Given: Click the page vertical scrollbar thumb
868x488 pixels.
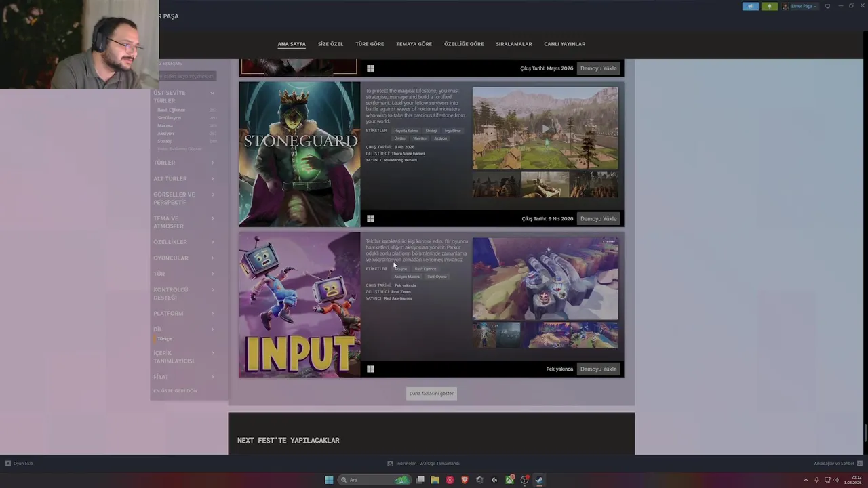Looking at the screenshot, I should tap(865, 432).
